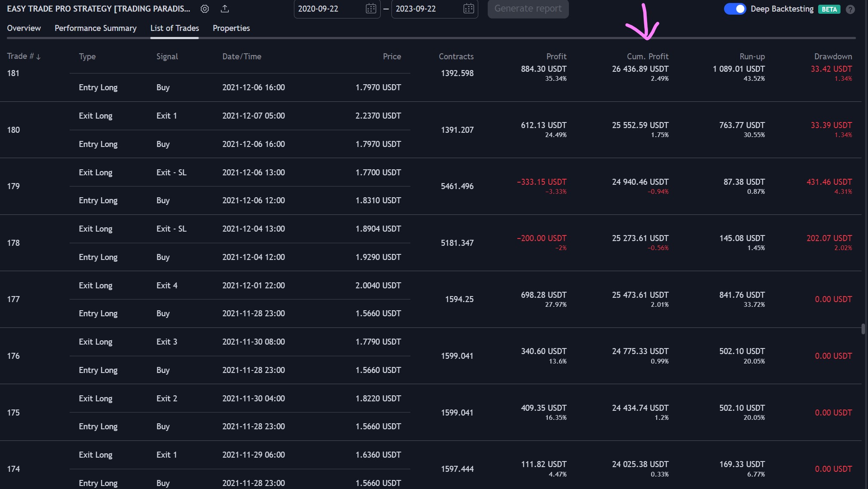Open strategy settings gear icon

[x=205, y=9]
